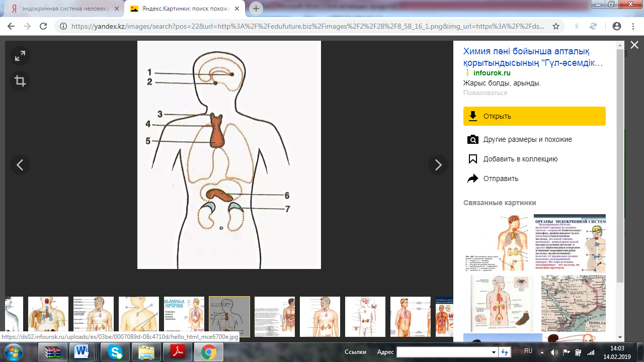Click the Ссылки taskbar toolbar
Image resolution: width=644 pixels, height=362 pixels.
tap(355, 352)
